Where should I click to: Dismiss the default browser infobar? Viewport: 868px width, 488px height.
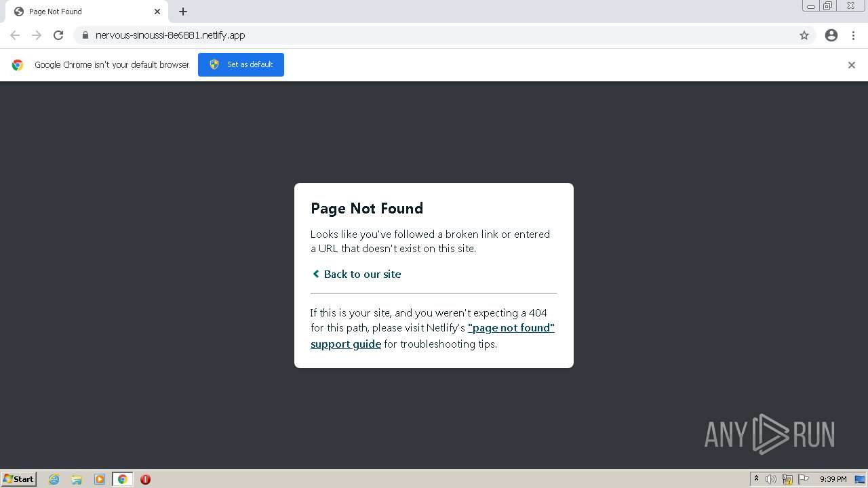852,65
